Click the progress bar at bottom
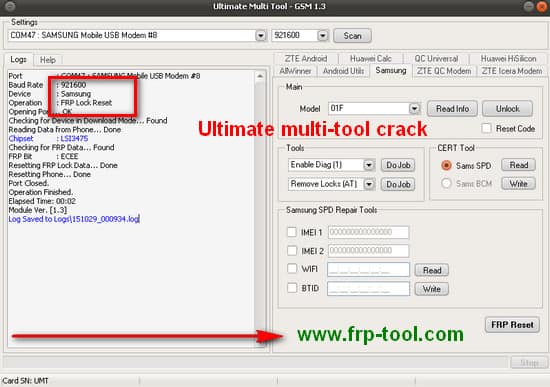This screenshot has height=387, width=550. click(255, 362)
